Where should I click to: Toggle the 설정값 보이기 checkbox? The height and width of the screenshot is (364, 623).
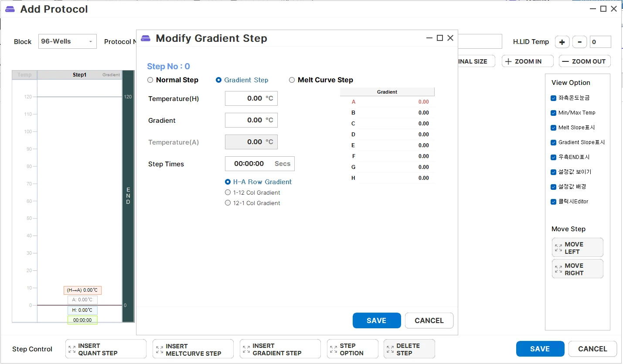point(554,172)
